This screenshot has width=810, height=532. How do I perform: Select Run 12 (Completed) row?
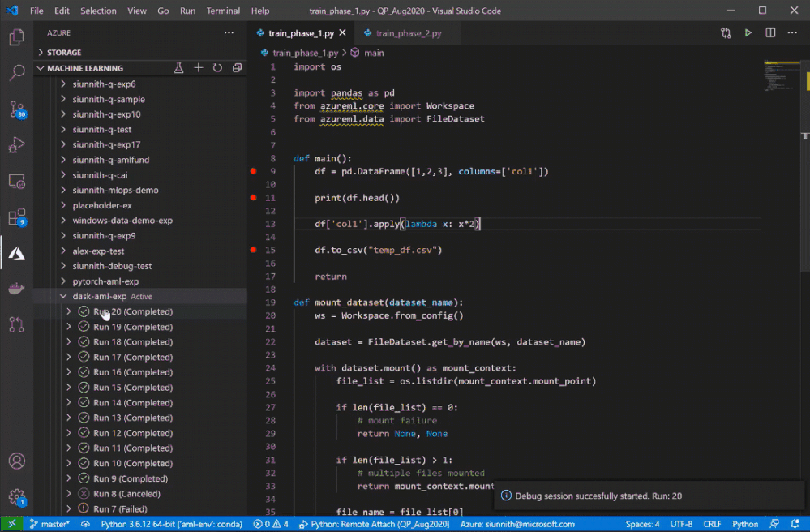pyautogui.click(x=140, y=433)
